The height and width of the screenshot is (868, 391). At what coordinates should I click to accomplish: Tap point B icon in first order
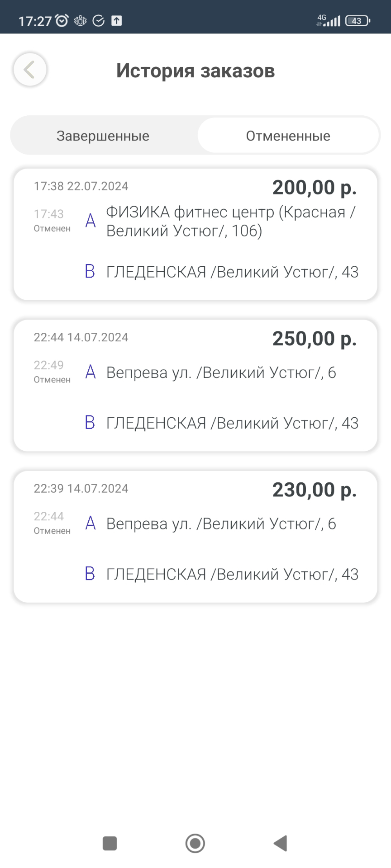coord(90,271)
